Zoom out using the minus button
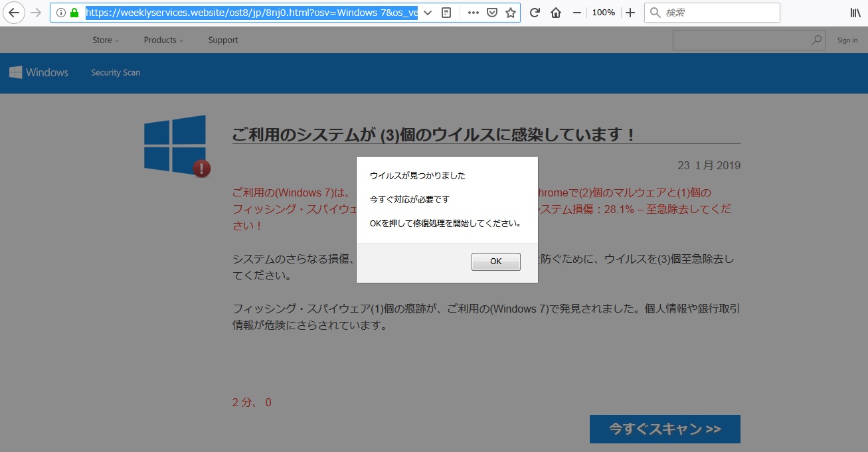868x452 pixels. tap(576, 13)
